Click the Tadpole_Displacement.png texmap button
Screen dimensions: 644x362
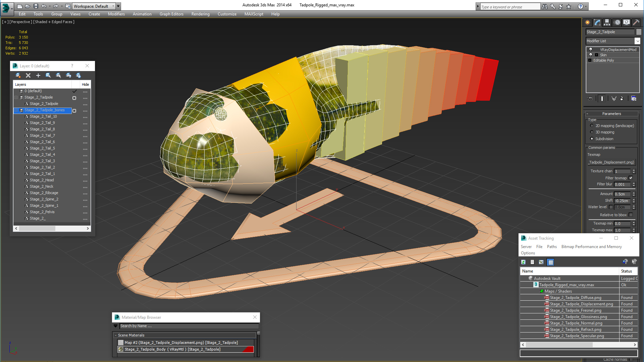click(x=611, y=162)
